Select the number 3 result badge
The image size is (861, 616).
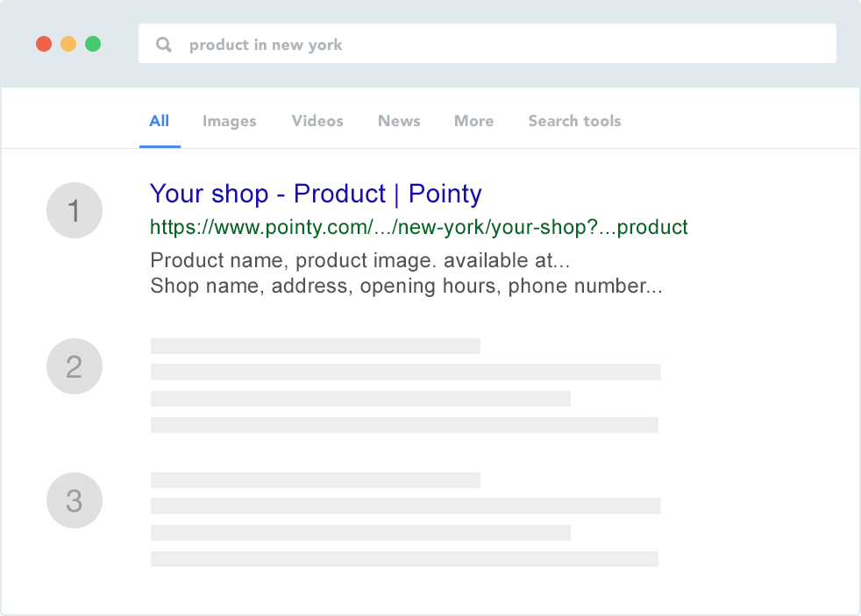pyautogui.click(x=75, y=500)
